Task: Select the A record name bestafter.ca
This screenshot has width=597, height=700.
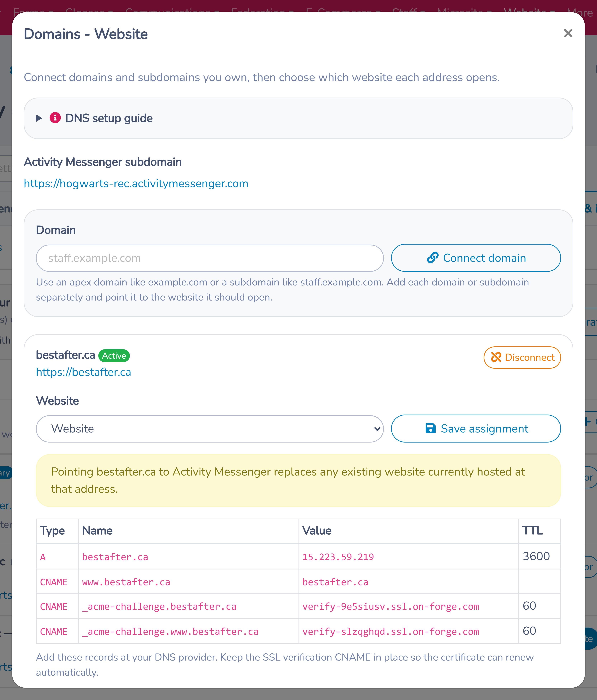Action: coord(115,557)
